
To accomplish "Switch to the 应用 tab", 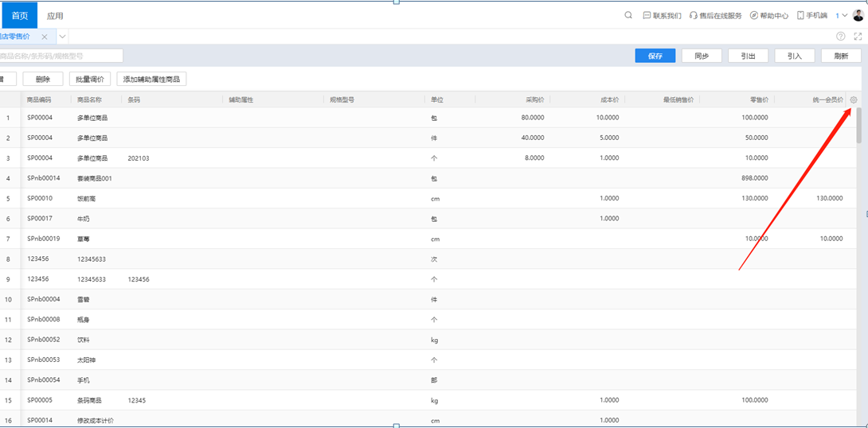I will point(55,16).
